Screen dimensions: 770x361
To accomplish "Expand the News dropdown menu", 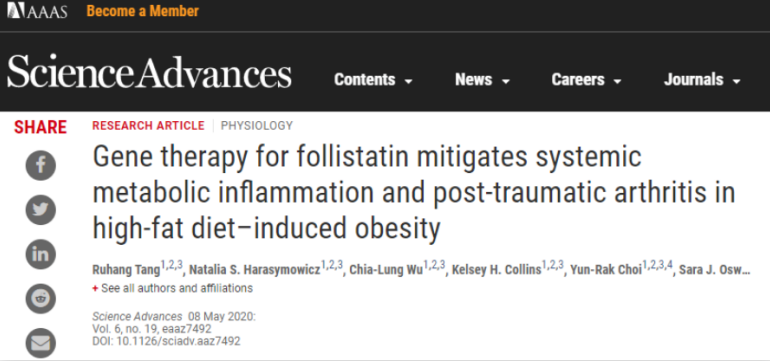I will pos(482,80).
